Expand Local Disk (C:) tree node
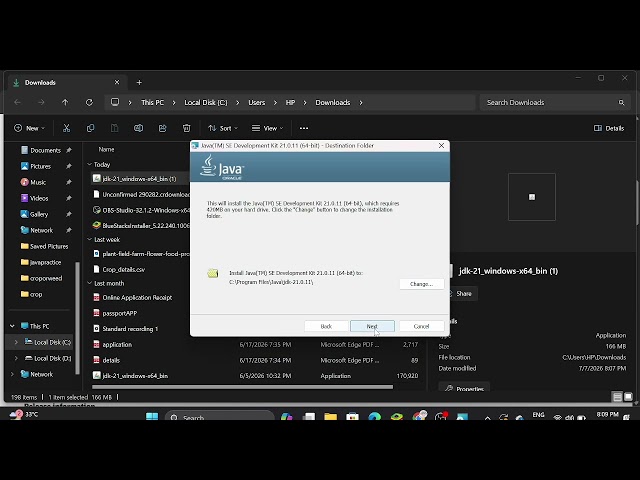The height and width of the screenshot is (480, 640). [16, 342]
